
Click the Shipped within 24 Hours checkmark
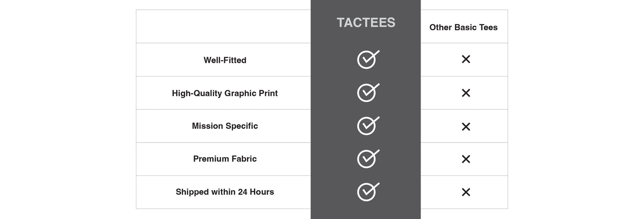(367, 192)
